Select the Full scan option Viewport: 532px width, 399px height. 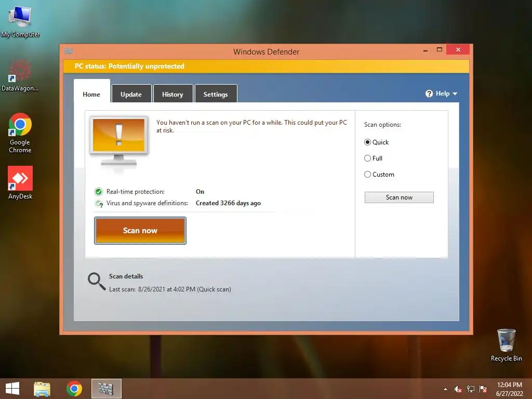373,158
